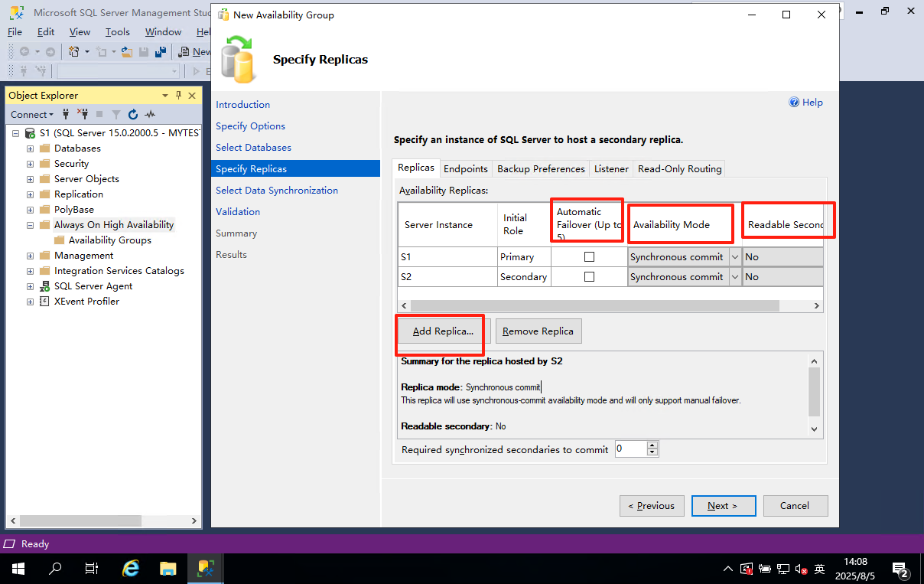
Task: Click the XEvent Profiler node icon
Action: (44, 301)
